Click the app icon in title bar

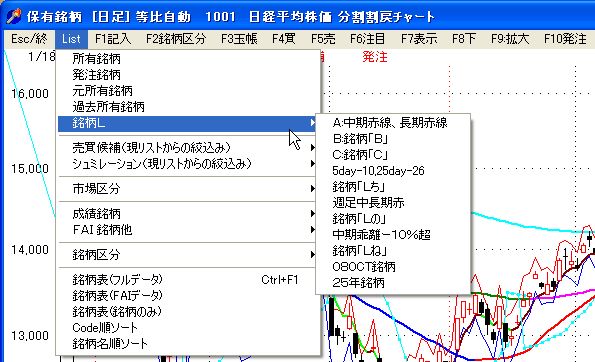[14, 16]
